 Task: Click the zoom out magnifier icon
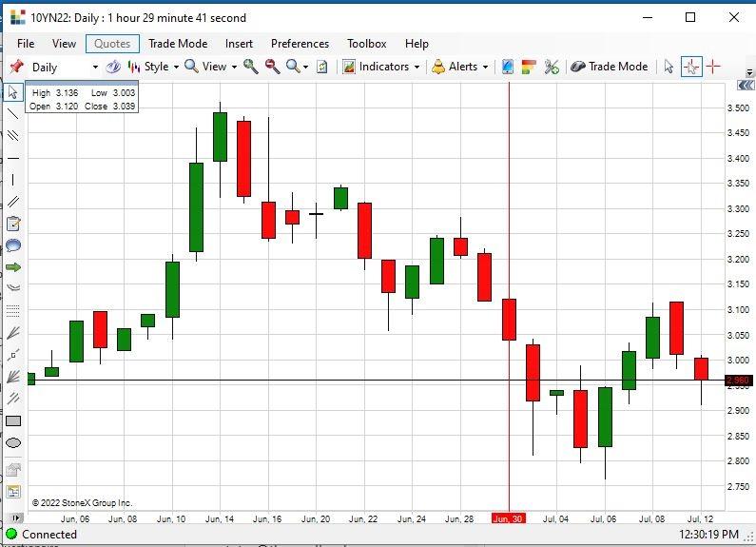coord(272,67)
